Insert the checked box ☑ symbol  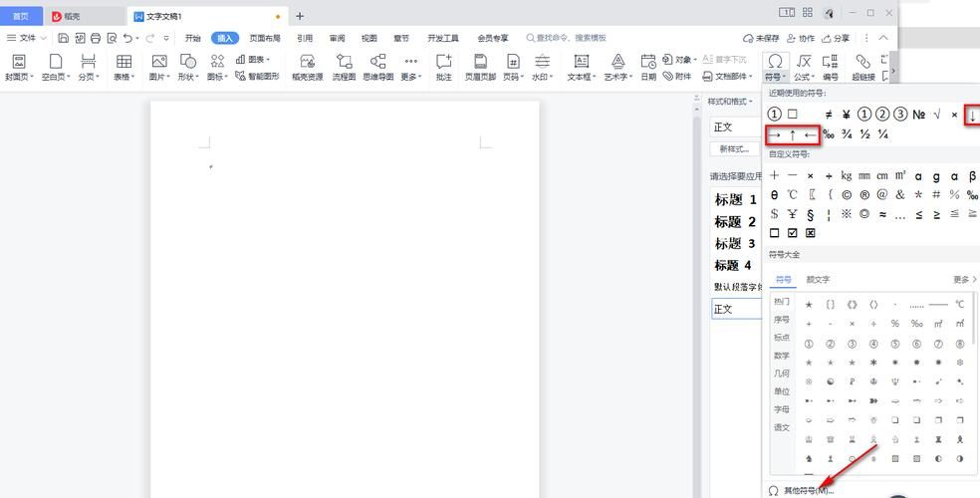tap(793, 233)
